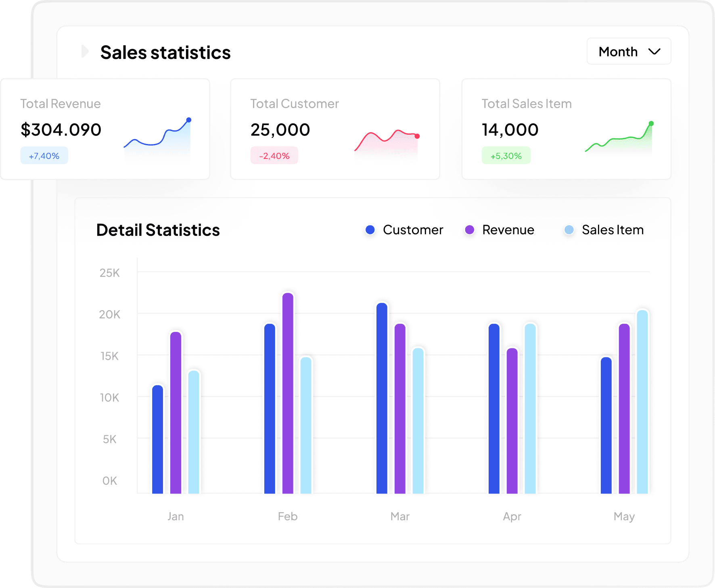The width and height of the screenshot is (715, 588).
Task: Click the endpoint dot on the green sparkline
Action: (651, 123)
